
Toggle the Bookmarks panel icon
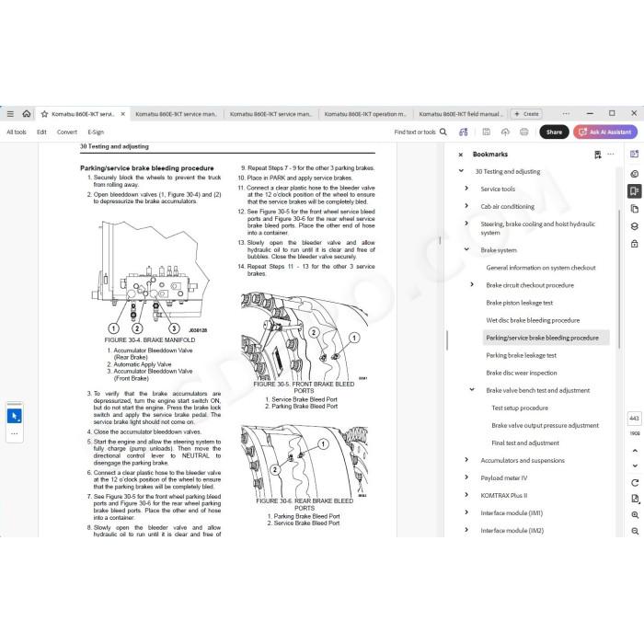click(634, 191)
